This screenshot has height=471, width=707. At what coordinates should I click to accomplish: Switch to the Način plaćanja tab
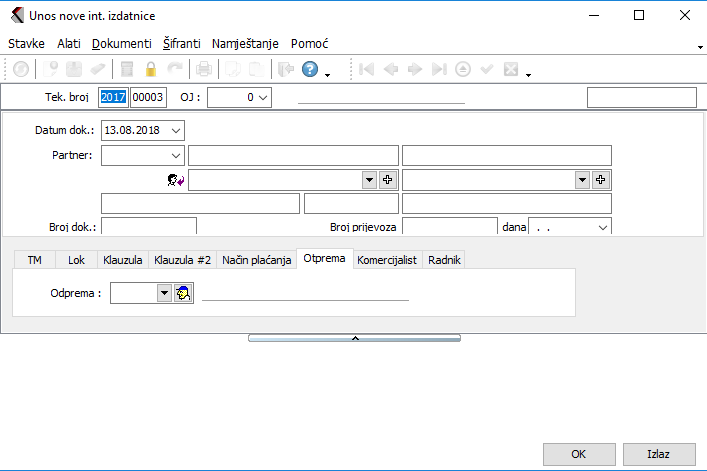tap(257, 260)
